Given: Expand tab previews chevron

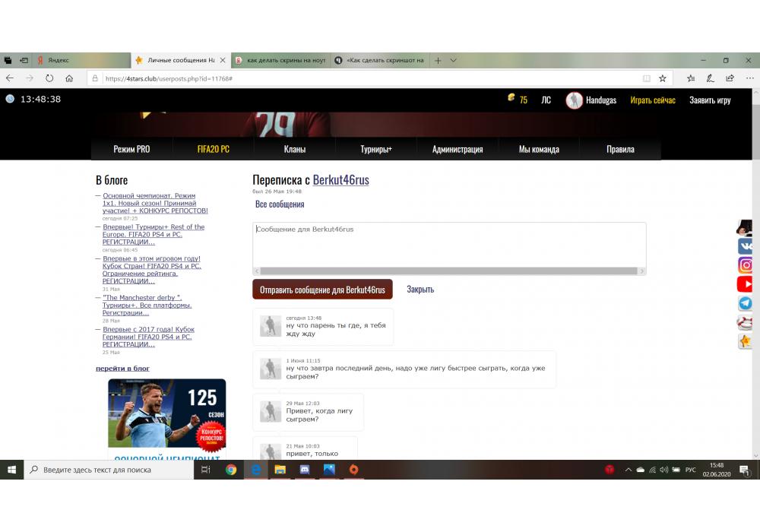Looking at the screenshot, I should (x=453, y=61).
